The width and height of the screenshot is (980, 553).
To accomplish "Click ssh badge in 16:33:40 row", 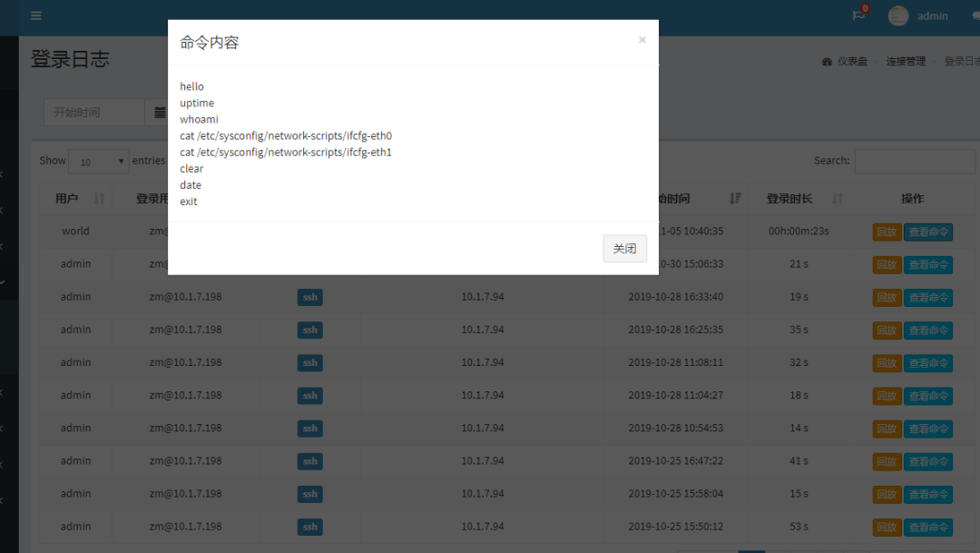I will click(x=310, y=297).
